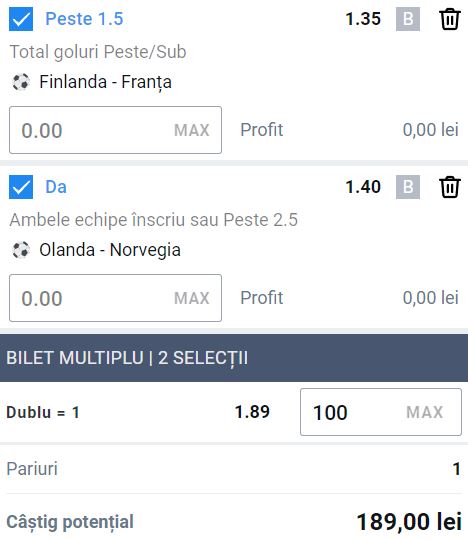Collapse the Bilet Multiplu 2 Selecții header
This screenshot has height=540, width=468.
click(234, 358)
